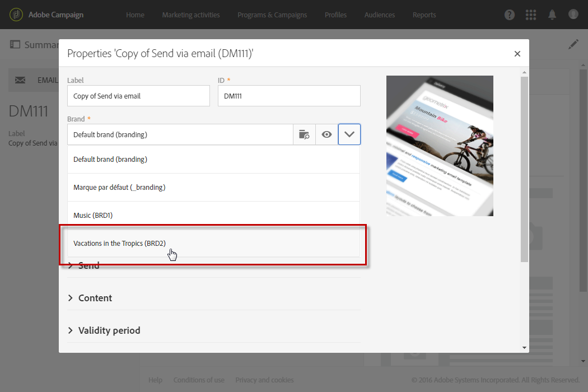Open Privacy and cookies link

point(264,380)
